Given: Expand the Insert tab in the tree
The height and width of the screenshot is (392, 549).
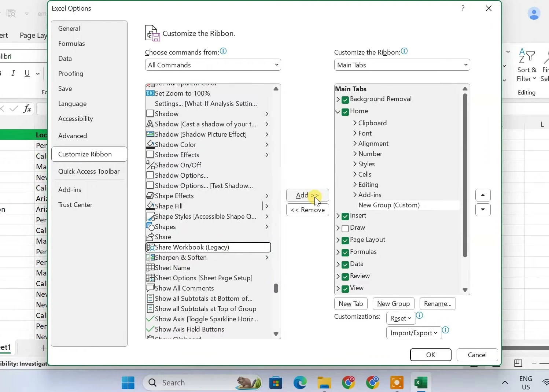Looking at the screenshot, I should tap(338, 216).
